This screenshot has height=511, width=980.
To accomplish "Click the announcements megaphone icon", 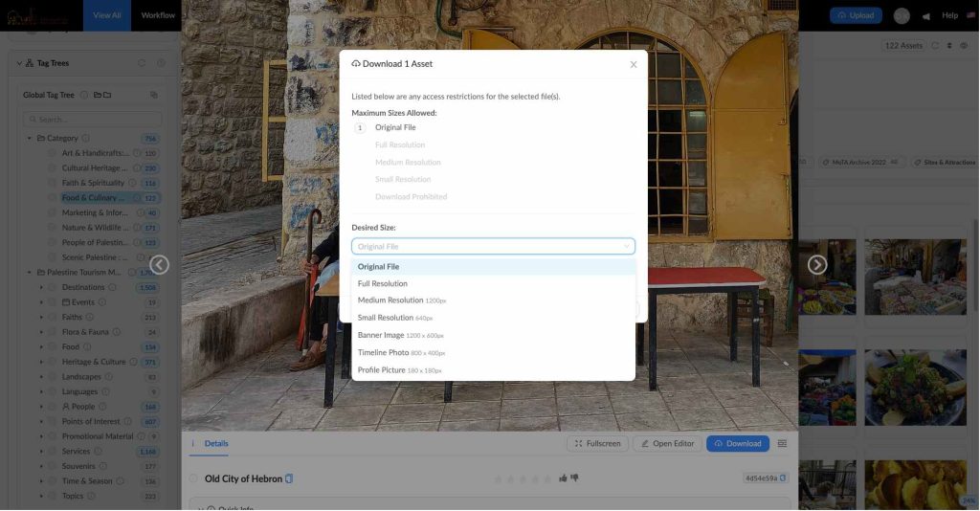I will click(x=925, y=16).
